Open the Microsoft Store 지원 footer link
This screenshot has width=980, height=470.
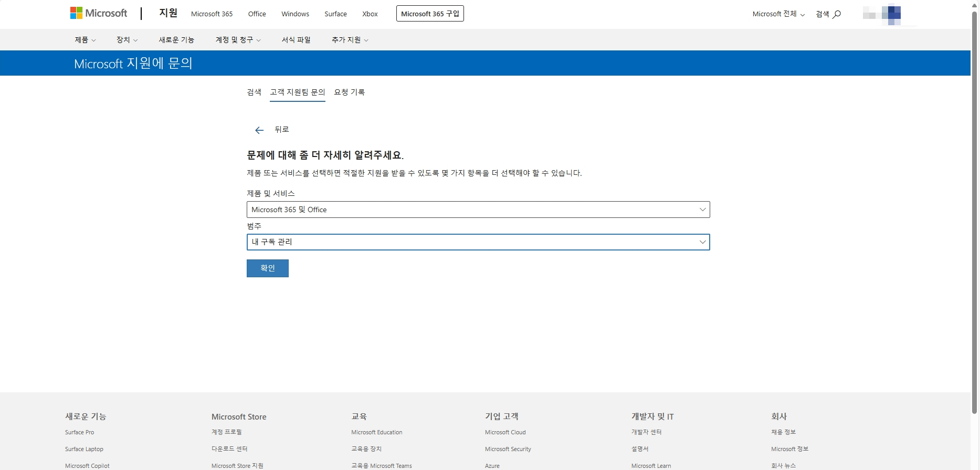point(237,466)
